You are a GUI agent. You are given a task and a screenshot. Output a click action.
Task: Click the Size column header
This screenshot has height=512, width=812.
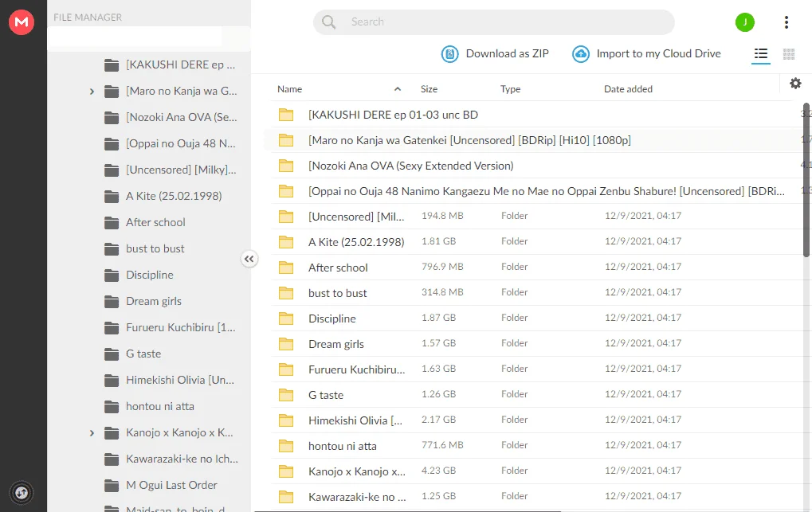tap(429, 89)
